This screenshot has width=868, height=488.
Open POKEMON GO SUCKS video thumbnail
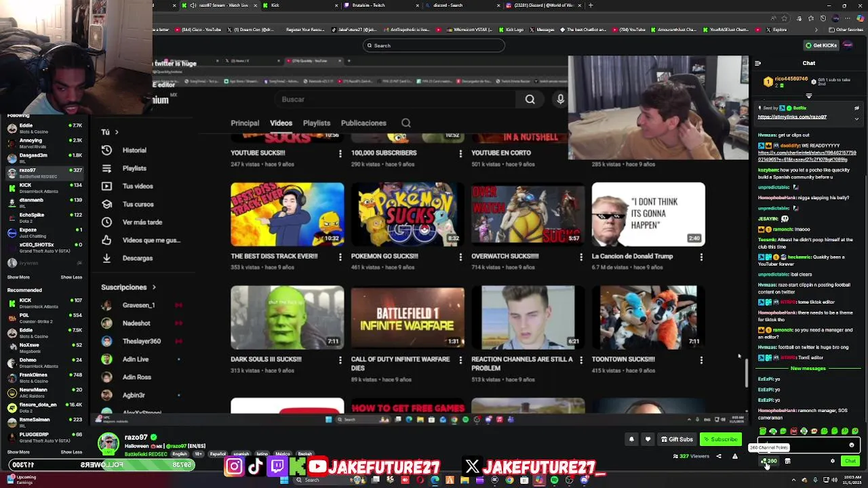coord(408,214)
